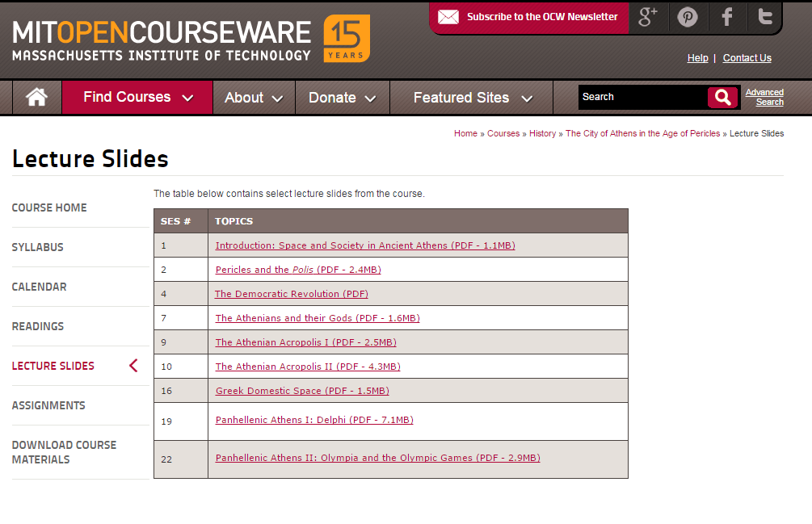
Task: Click the Advanced Search link
Action: [764, 97]
